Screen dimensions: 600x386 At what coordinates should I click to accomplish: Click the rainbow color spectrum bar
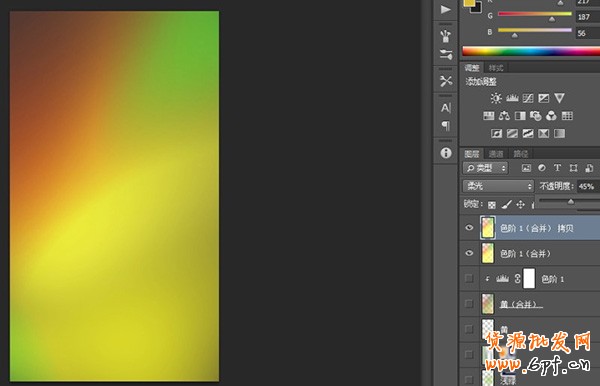tap(531, 51)
